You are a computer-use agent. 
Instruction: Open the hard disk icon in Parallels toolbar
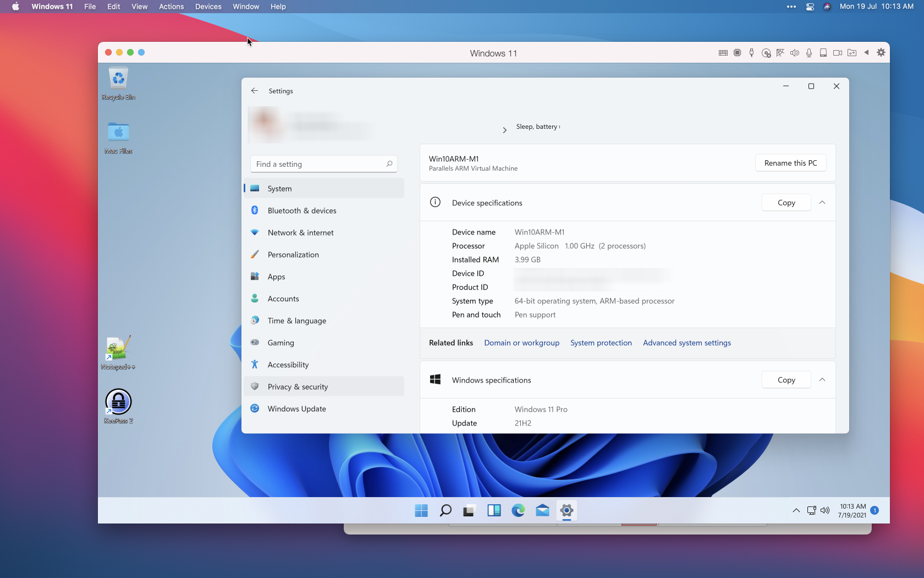(823, 53)
